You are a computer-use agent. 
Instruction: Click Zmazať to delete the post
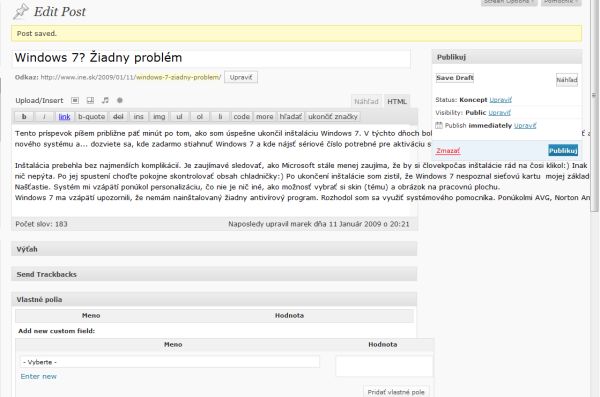(x=448, y=150)
